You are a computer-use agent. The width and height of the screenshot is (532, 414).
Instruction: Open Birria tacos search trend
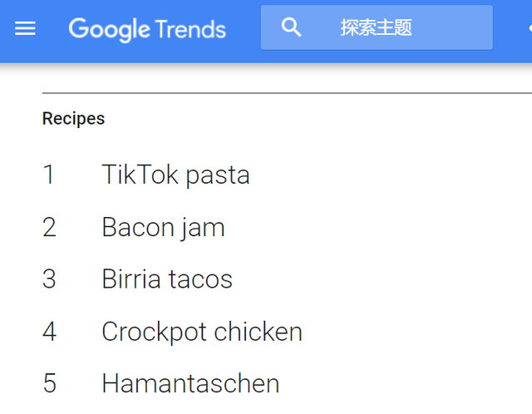coord(167,279)
